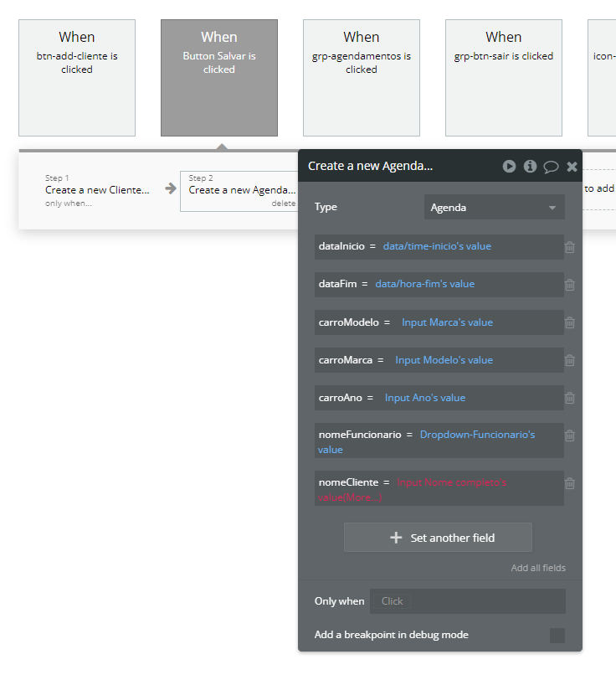Close the Create a new Agenda panel

(x=572, y=167)
